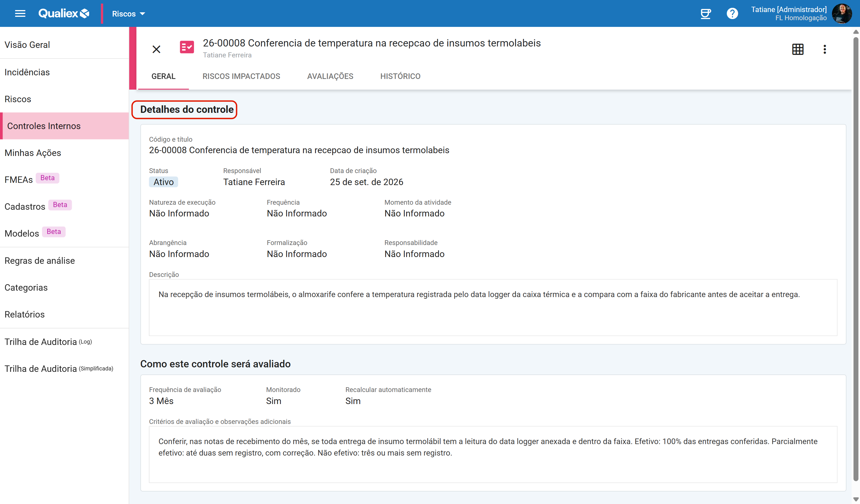Open the help question mark icon
This screenshot has height=504, width=860.
pos(732,14)
